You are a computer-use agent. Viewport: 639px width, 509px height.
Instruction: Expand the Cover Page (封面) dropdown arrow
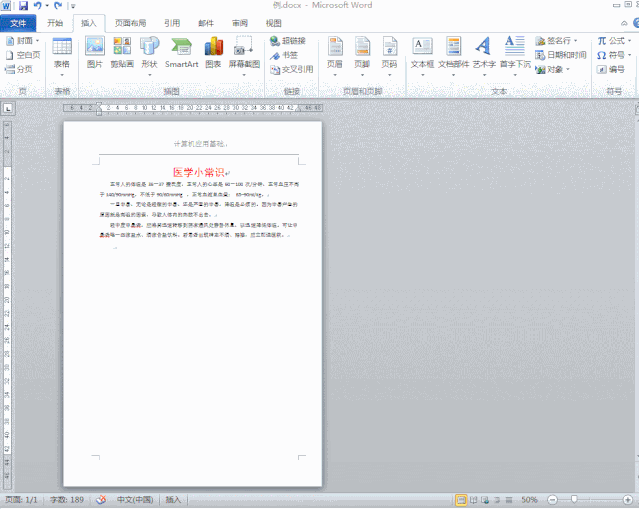pos(37,41)
